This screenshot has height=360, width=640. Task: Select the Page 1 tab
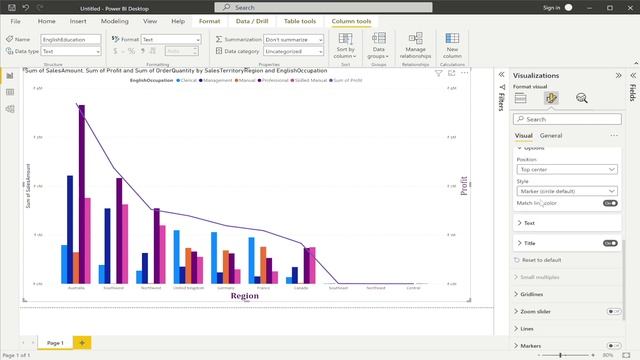pos(55,343)
